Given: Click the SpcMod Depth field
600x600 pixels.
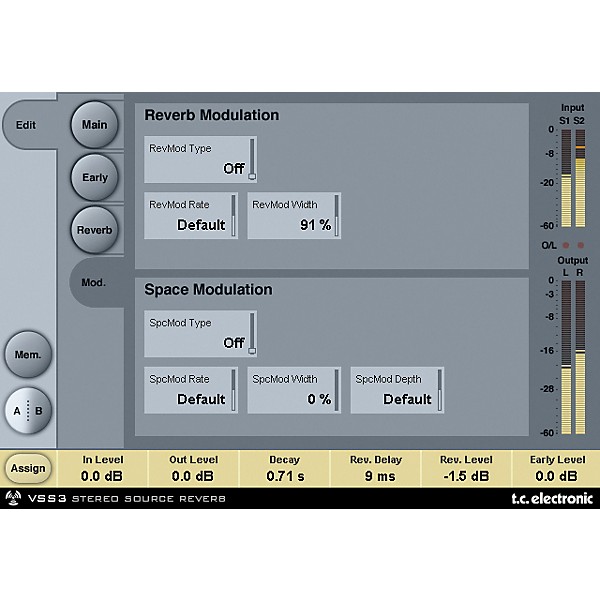Looking at the screenshot, I should click(397, 390).
